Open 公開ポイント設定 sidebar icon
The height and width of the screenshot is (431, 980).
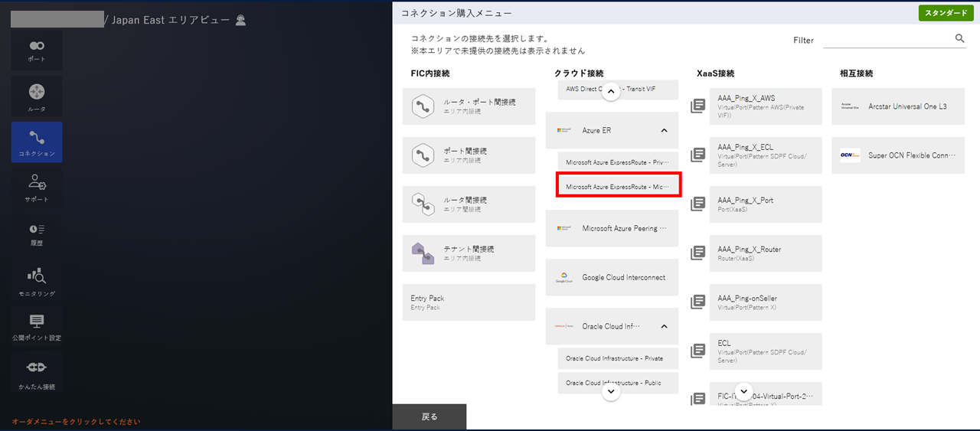[x=37, y=325]
